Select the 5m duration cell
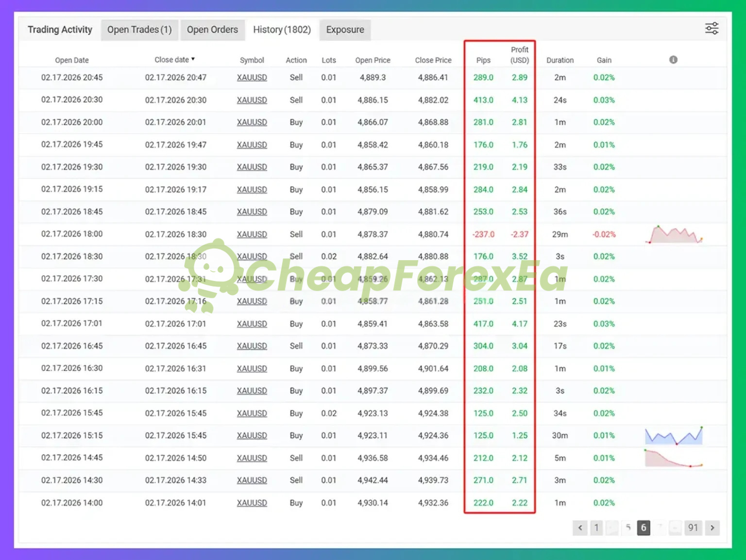 pyautogui.click(x=560, y=458)
